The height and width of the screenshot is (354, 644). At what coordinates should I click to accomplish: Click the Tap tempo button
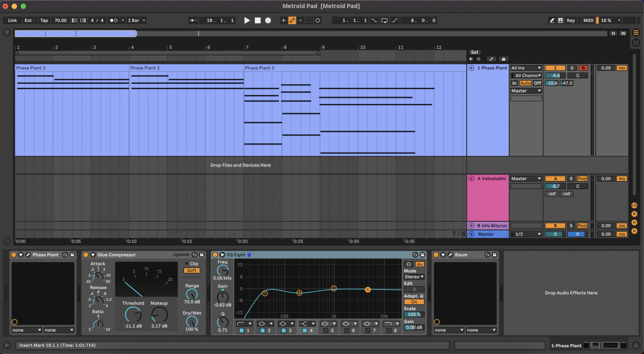coord(44,20)
